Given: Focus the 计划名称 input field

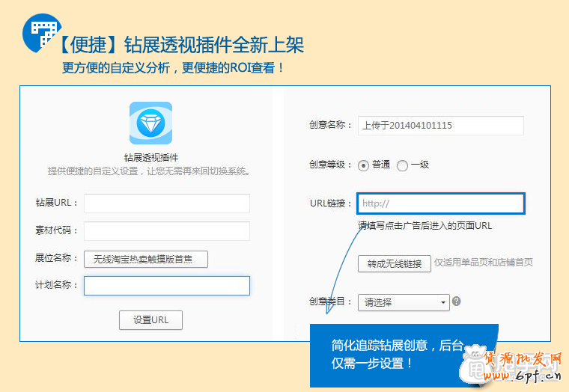Looking at the screenshot, I should click(167, 286).
